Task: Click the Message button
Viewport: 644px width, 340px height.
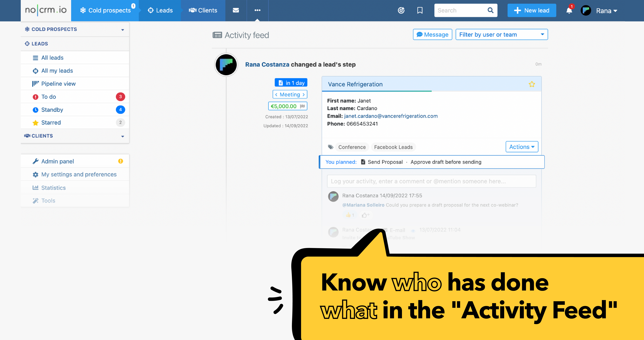Action: tap(432, 34)
